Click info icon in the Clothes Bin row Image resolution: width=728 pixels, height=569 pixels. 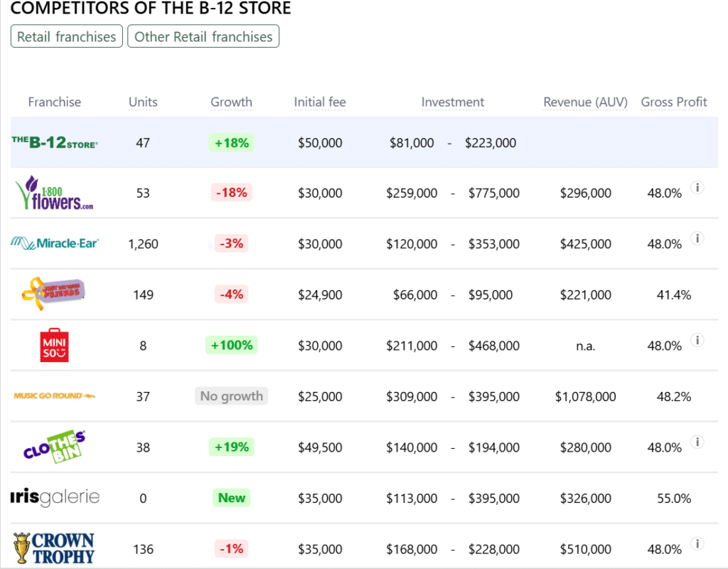point(697,442)
